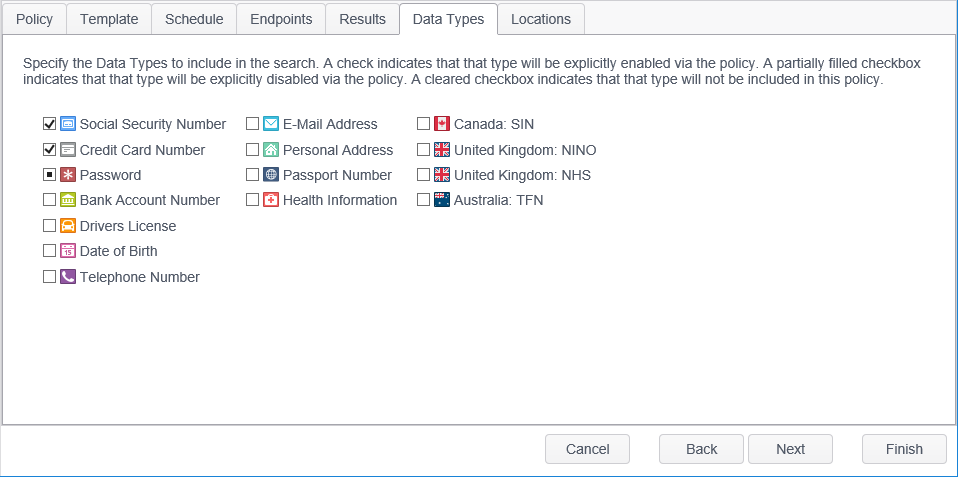
Task: Click the green Bank Account Number icon
Action: pyautogui.click(x=68, y=200)
